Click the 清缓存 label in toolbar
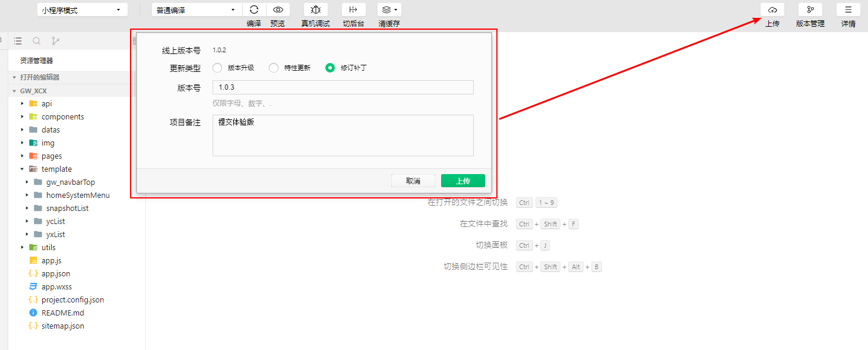This screenshot has width=868, height=350. [389, 24]
